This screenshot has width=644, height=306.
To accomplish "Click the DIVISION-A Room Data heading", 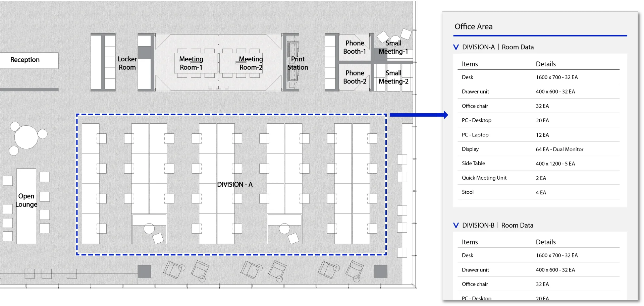I will (498, 47).
